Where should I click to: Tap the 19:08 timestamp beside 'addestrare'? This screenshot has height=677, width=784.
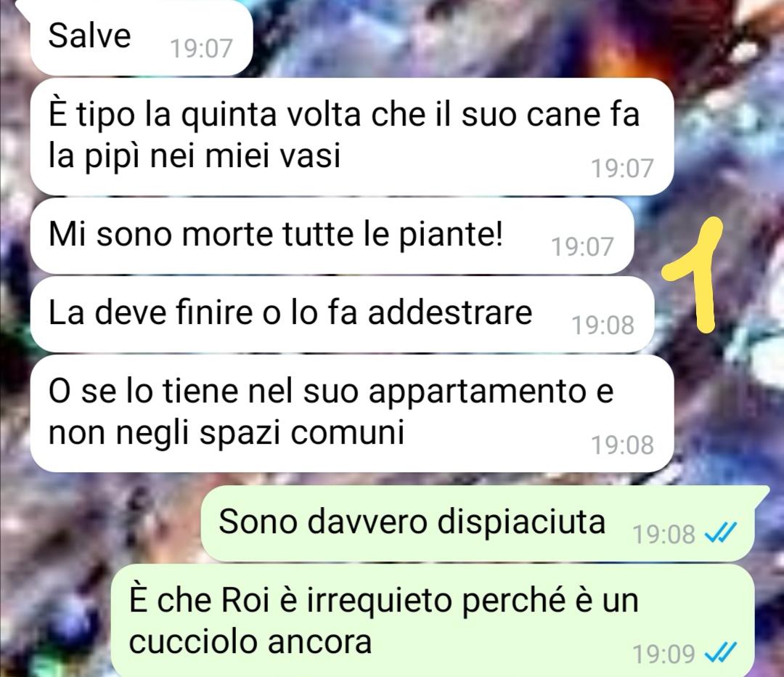[603, 325]
